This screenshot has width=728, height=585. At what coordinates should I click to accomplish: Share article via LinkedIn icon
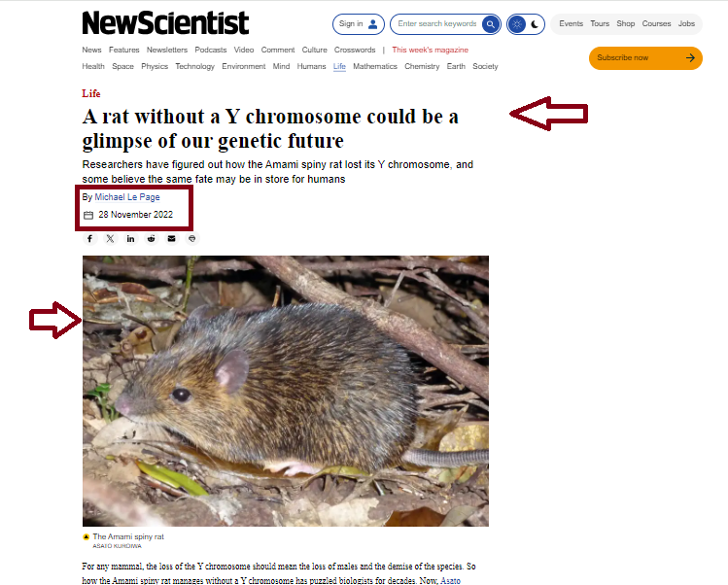click(x=130, y=239)
